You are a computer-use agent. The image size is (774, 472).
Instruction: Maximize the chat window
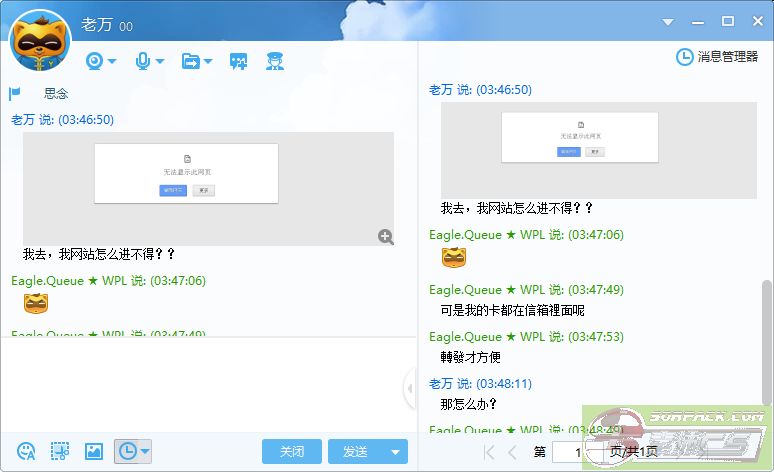[728, 21]
